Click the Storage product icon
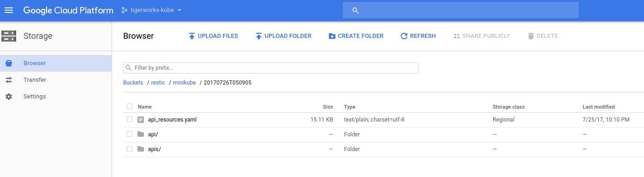Image resolution: width=644 pixels, height=177 pixels. [9, 36]
